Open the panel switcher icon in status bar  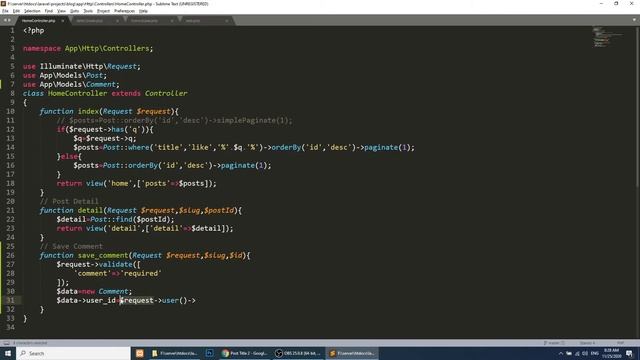[x=6, y=343]
